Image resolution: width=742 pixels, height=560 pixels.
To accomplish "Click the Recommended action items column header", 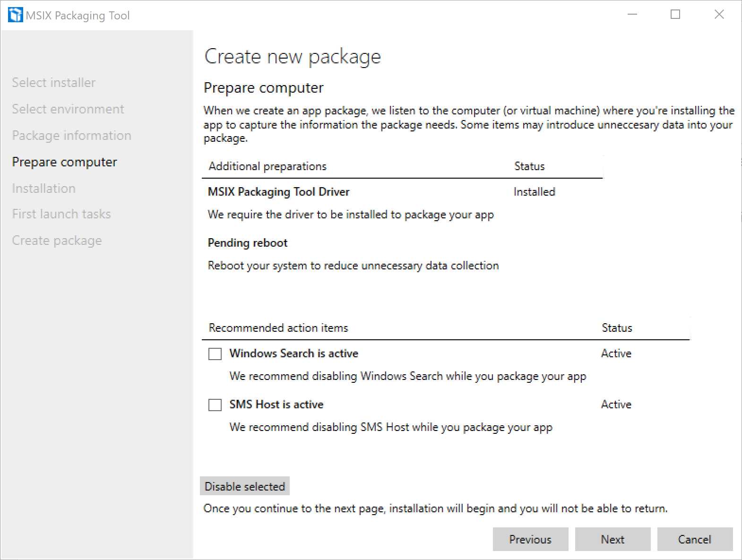I will (x=278, y=328).
